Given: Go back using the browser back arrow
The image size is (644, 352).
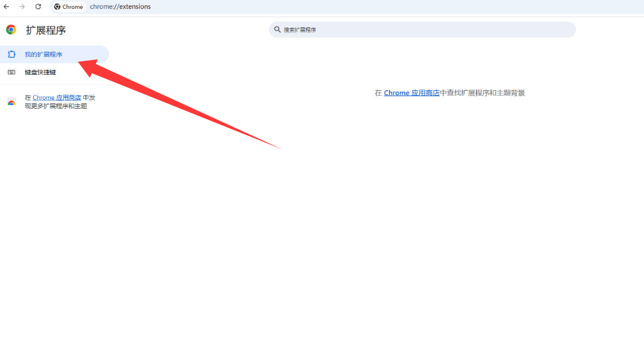Looking at the screenshot, I should point(6,7).
